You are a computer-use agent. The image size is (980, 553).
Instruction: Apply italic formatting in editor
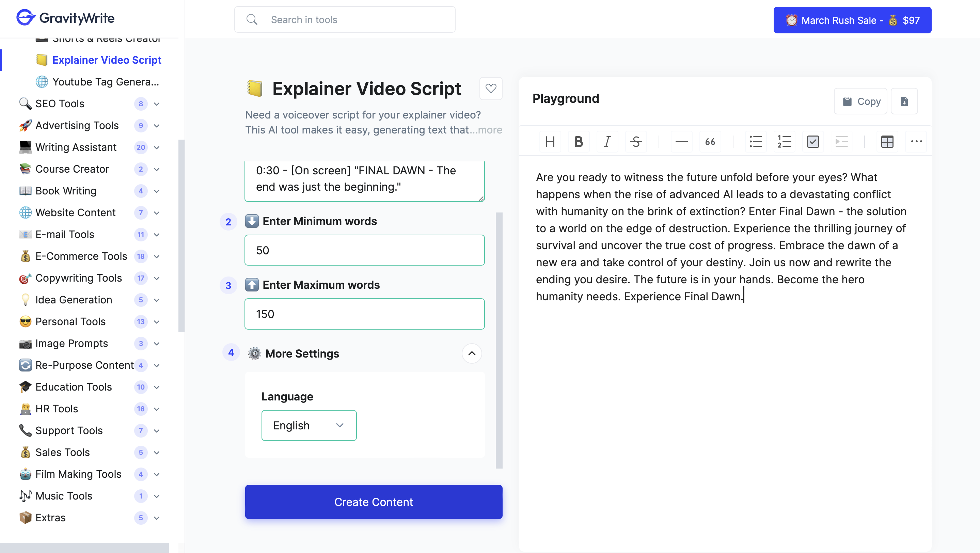[607, 142]
